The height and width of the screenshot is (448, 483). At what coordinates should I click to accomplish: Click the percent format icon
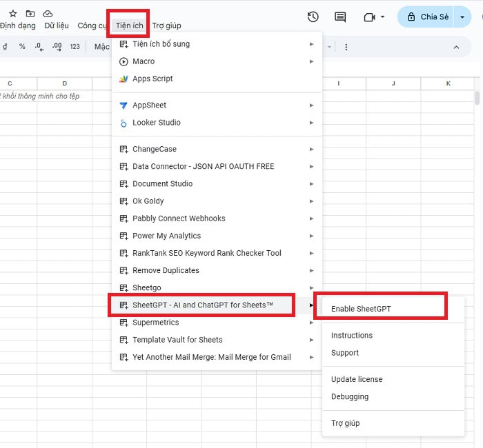click(x=22, y=47)
